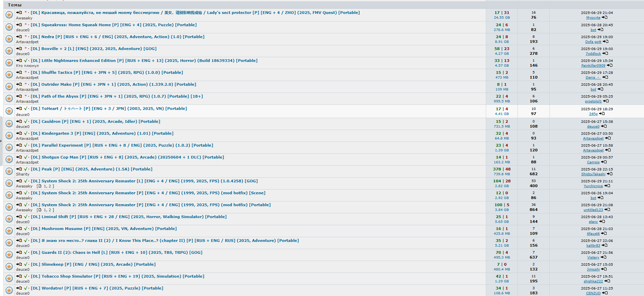Open last poster profile Campis
Image resolution: width=644 pixels, height=296 pixels.
point(593,162)
